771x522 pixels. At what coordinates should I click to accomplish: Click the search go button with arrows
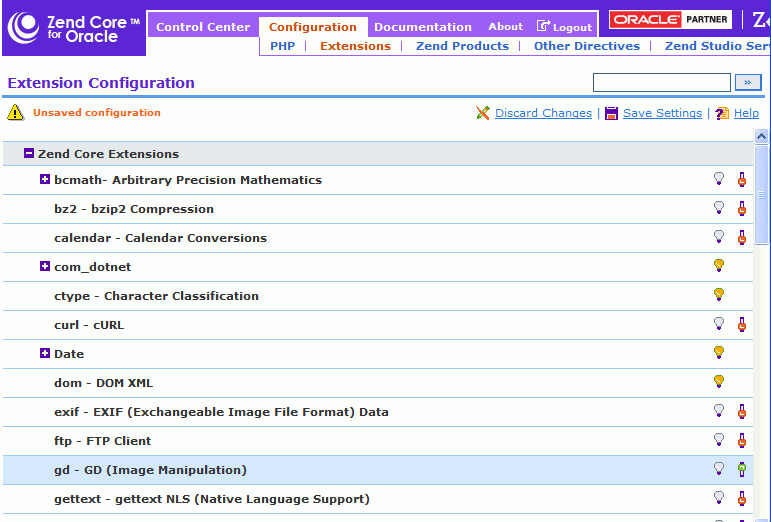tap(748, 83)
